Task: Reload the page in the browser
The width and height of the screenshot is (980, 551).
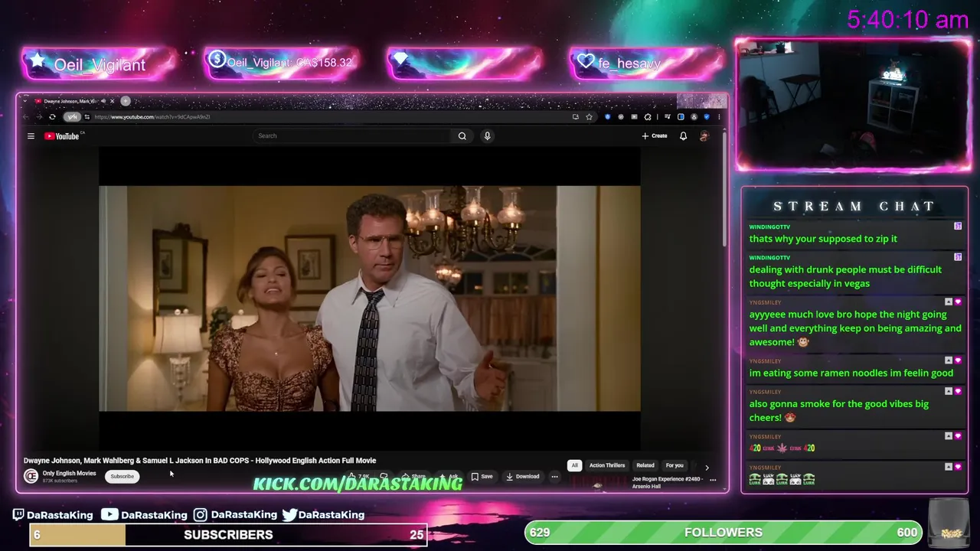Action: coord(52,117)
